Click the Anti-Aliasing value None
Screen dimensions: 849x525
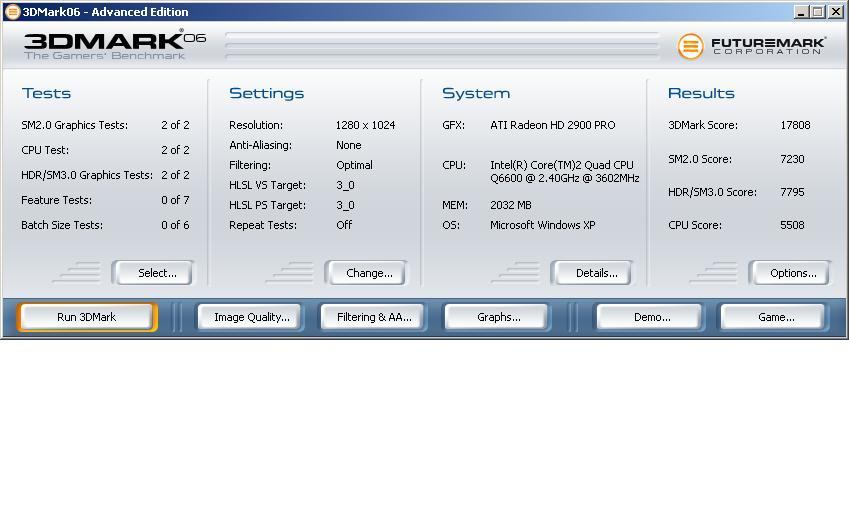click(349, 145)
